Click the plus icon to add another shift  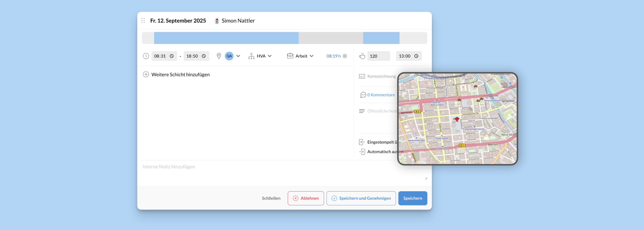[x=146, y=74]
